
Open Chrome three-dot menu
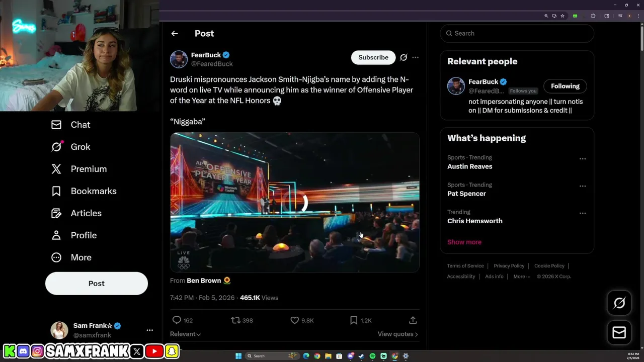tap(638, 16)
